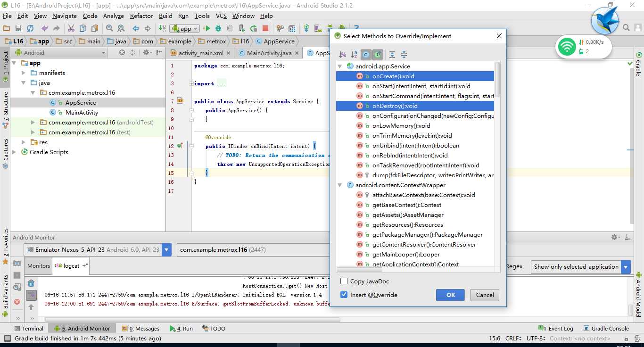Viewport: 644px width, 347px height.
Task: Click the logcat up arrow icon
Action: pos(31,307)
